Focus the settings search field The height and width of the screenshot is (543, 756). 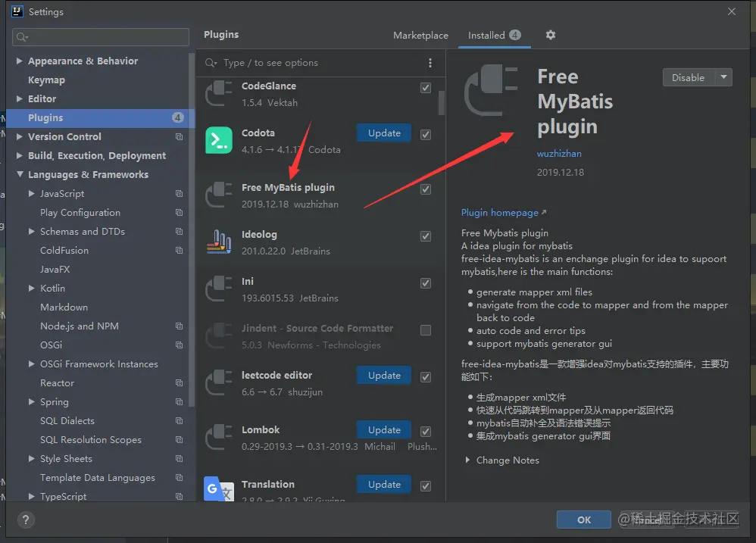[x=100, y=37]
